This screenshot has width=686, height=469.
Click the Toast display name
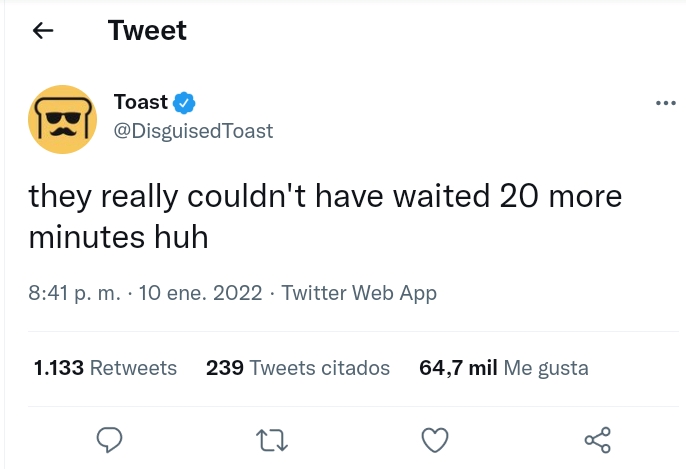pyautogui.click(x=141, y=102)
